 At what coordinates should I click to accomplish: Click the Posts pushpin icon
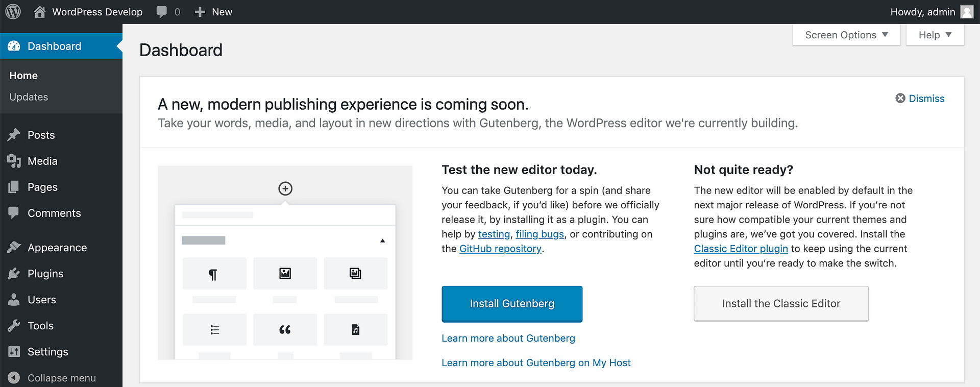pos(14,135)
